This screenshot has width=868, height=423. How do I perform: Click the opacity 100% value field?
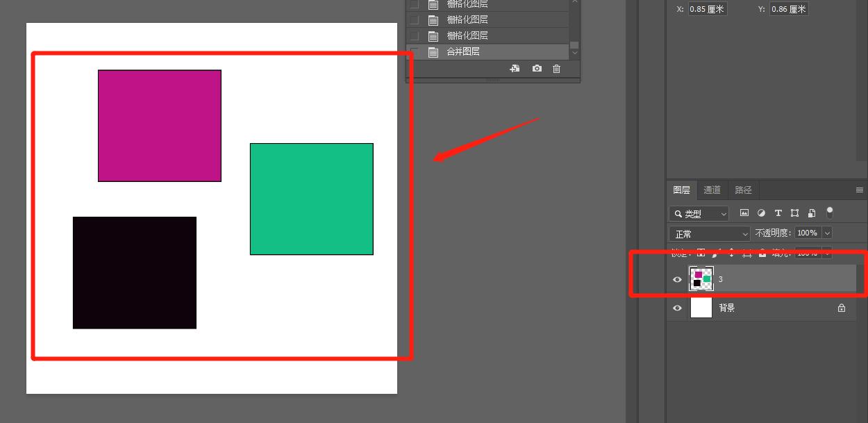808,233
